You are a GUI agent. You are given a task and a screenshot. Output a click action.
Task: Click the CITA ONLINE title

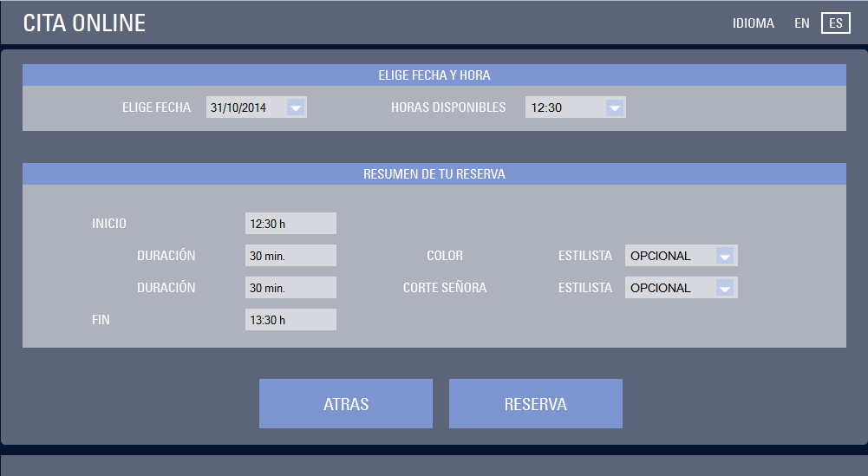(x=84, y=23)
